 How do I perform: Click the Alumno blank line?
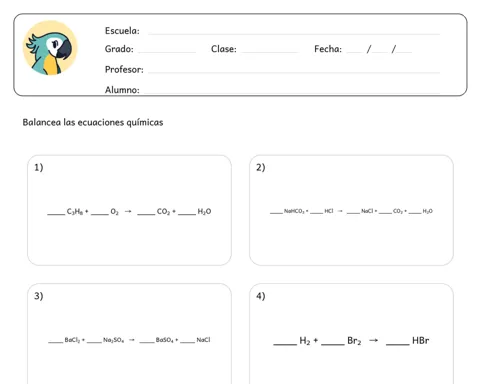click(292, 92)
